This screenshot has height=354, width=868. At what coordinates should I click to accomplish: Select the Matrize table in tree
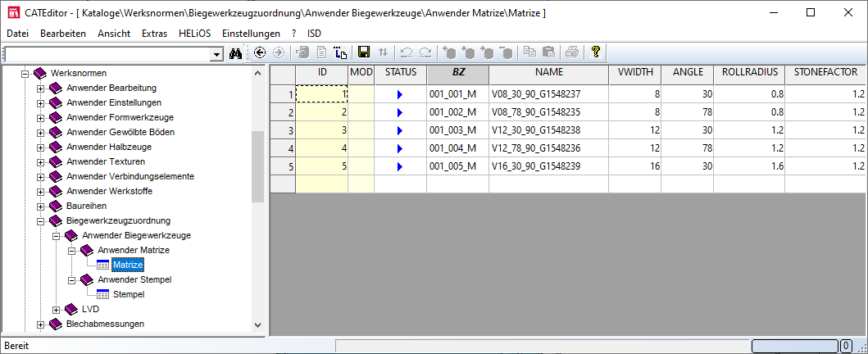coord(128,265)
